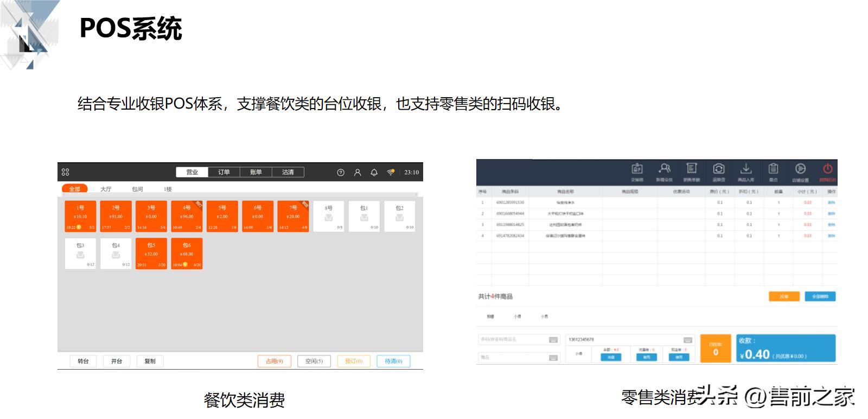The height and width of the screenshot is (419, 868).
Task: Select empty room 包4
Action: (116, 254)
